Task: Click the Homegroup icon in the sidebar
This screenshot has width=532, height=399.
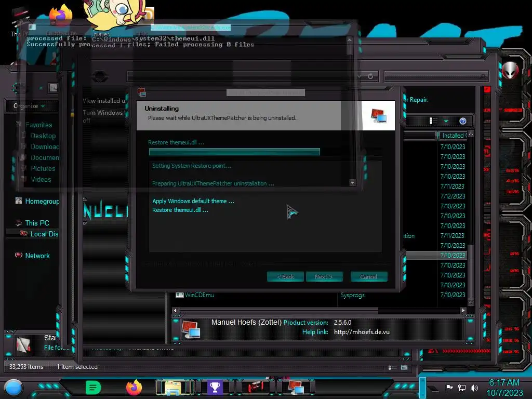Action: [x=19, y=201]
